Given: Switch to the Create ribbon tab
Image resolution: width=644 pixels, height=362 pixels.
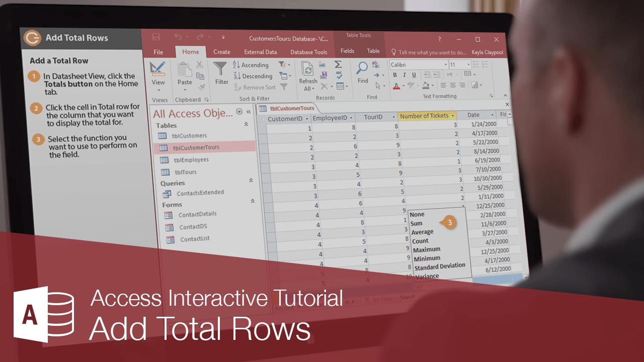Looking at the screenshot, I should [x=222, y=52].
